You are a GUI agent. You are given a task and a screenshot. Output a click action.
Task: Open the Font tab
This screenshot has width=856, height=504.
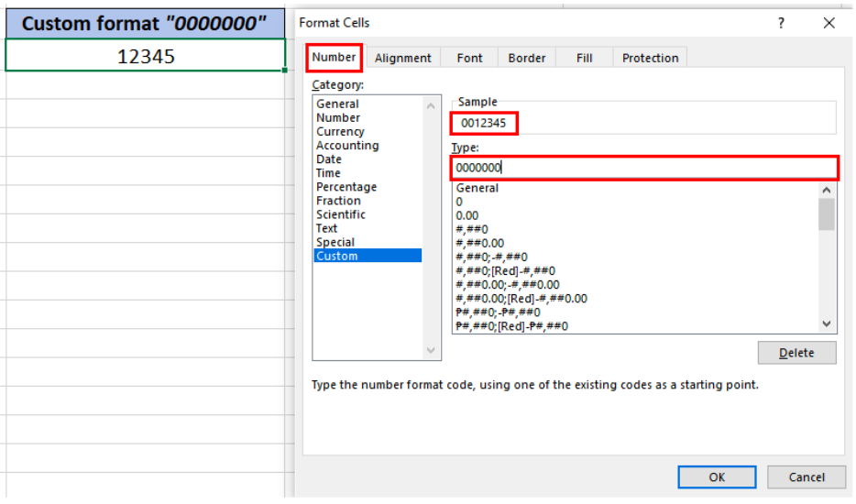point(469,58)
